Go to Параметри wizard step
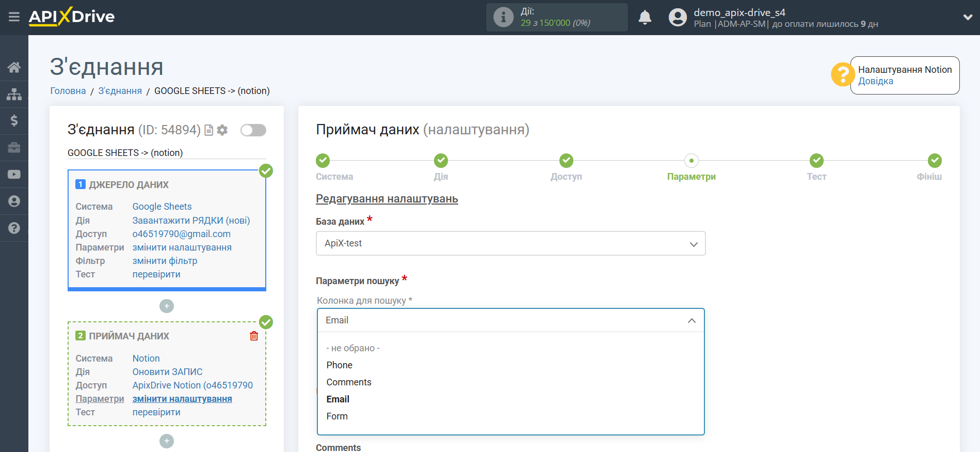Screen dimensions: 980x452 click(x=692, y=161)
